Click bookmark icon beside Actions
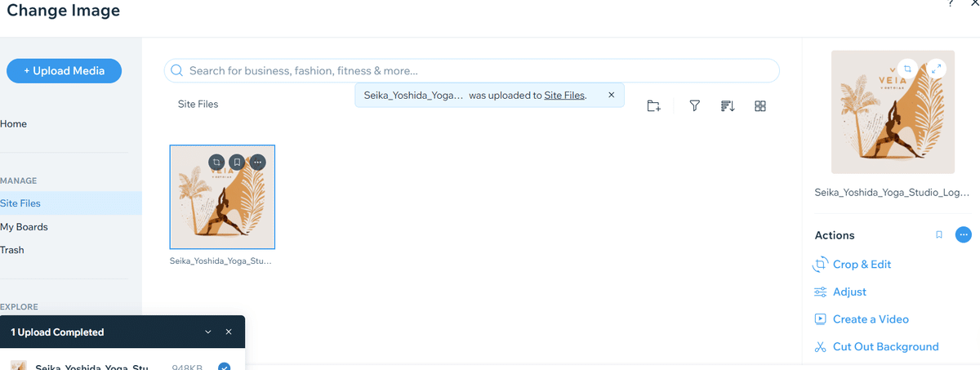The height and width of the screenshot is (370, 980). [939, 235]
